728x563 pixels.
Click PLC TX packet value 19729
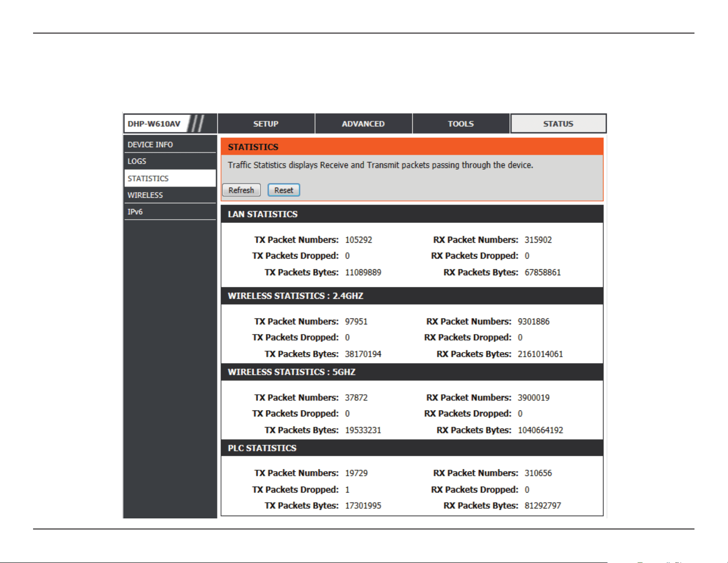coord(356,473)
